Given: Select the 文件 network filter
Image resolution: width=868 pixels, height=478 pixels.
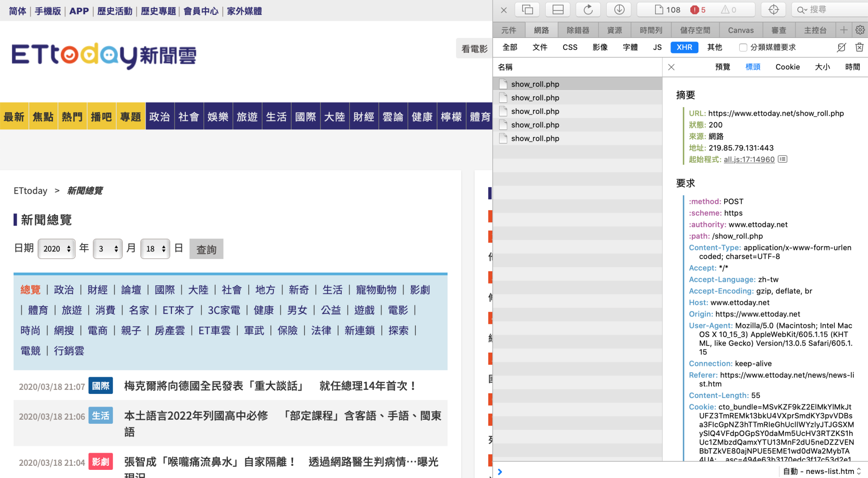Looking at the screenshot, I should pyautogui.click(x=540, y=47).
